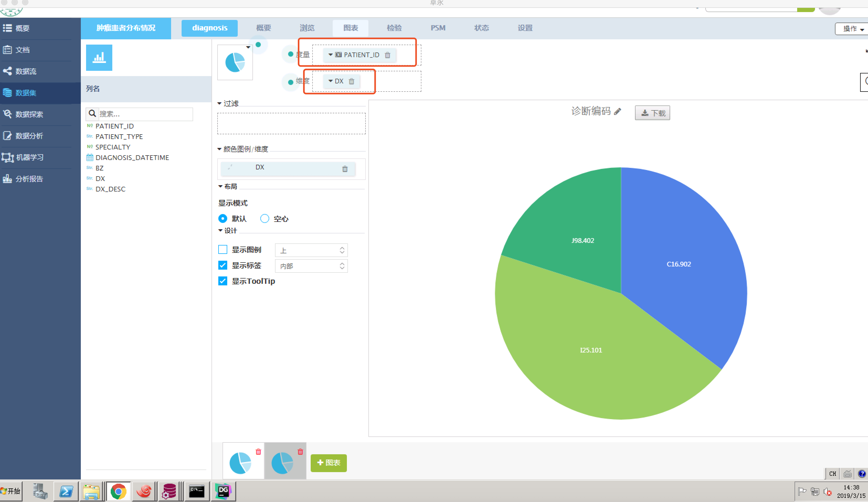Delete PATIENT_ID measure with its trash icon
Image resolution: width=868 pixels, height=502 pixels.
pos(388,55)
